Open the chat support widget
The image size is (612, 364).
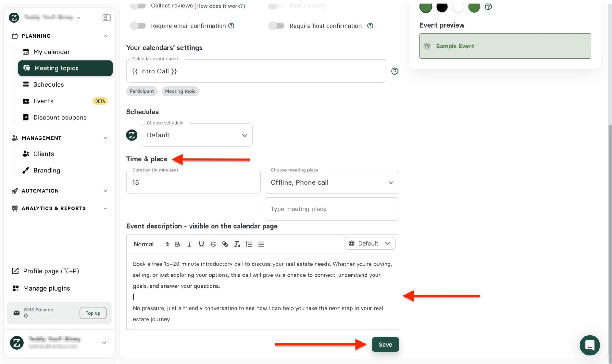coord(589,345)
